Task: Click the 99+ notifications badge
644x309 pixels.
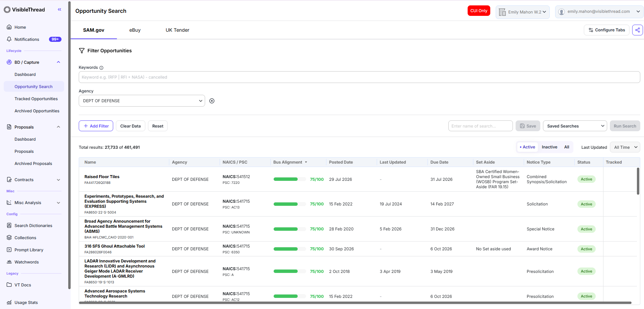Action: coord(55,39)
